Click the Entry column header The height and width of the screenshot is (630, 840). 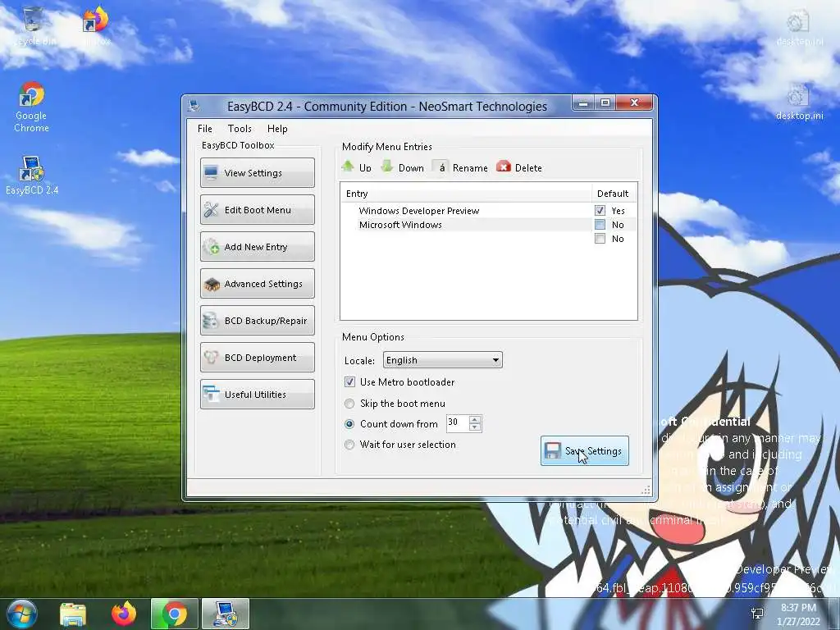(x=466, y=194)
